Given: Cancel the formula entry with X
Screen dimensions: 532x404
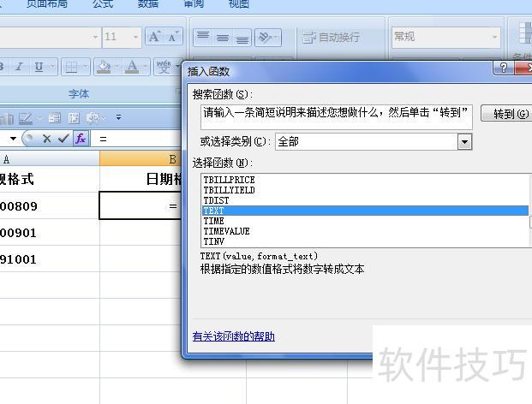Looking at the screenshot, I should pyautogui.click(x=47, y=139).
